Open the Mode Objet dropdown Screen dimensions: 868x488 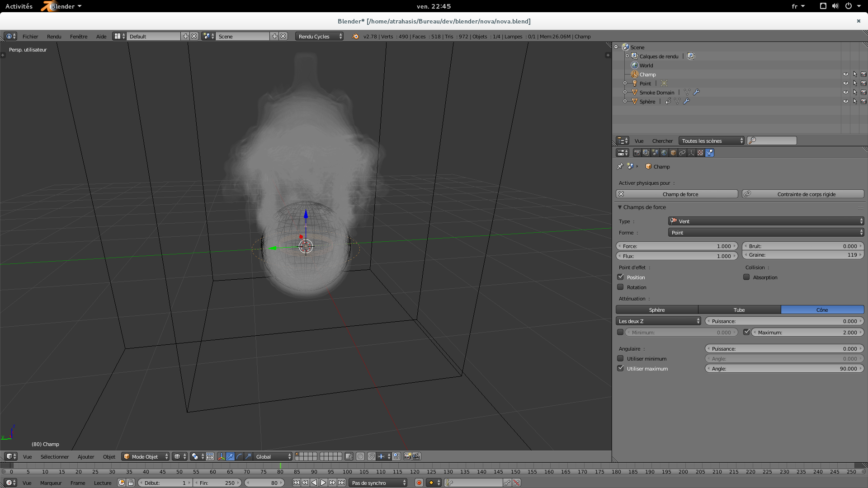(x=146, y=456)
